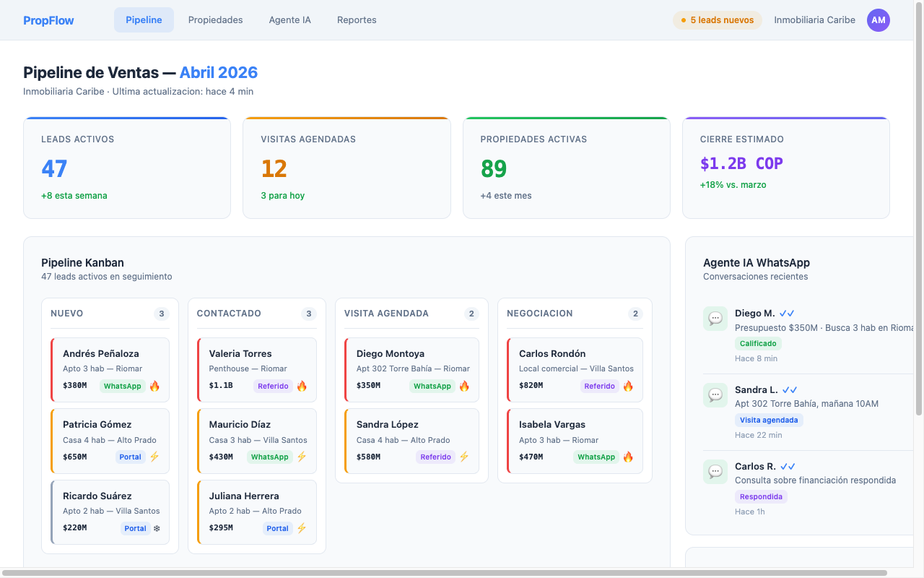Click the PropFlow logo
The width and height of the screenshot is (924, 578).
click(x=48, y=20)
